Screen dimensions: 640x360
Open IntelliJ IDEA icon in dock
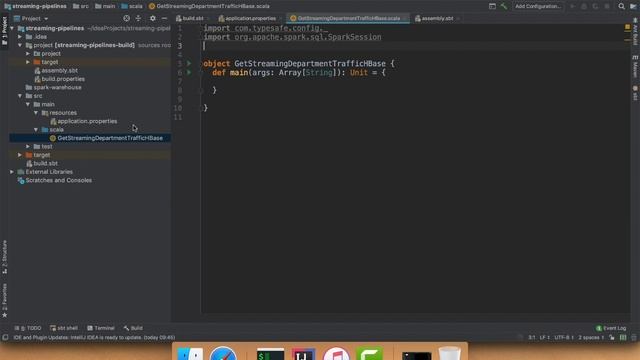303,354
